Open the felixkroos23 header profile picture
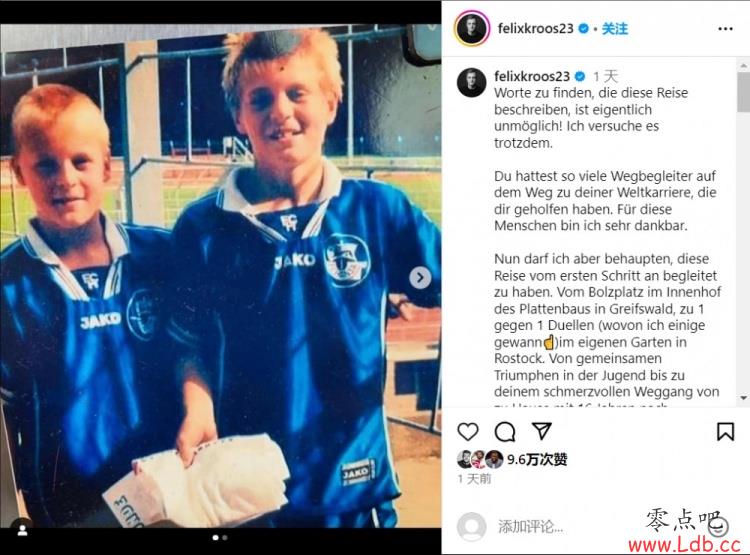Image resolution: width=750 pixels, height=555 pixels. [x=472, y=28]
